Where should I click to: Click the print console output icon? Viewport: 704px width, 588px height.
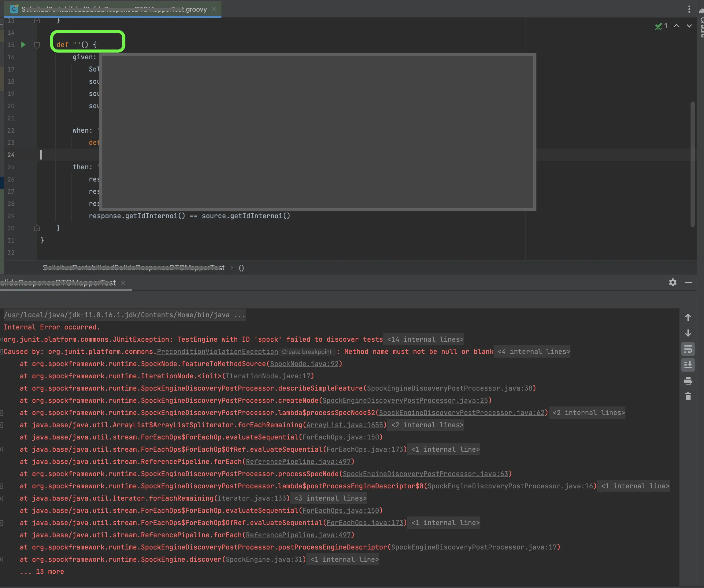click(687, 381)
